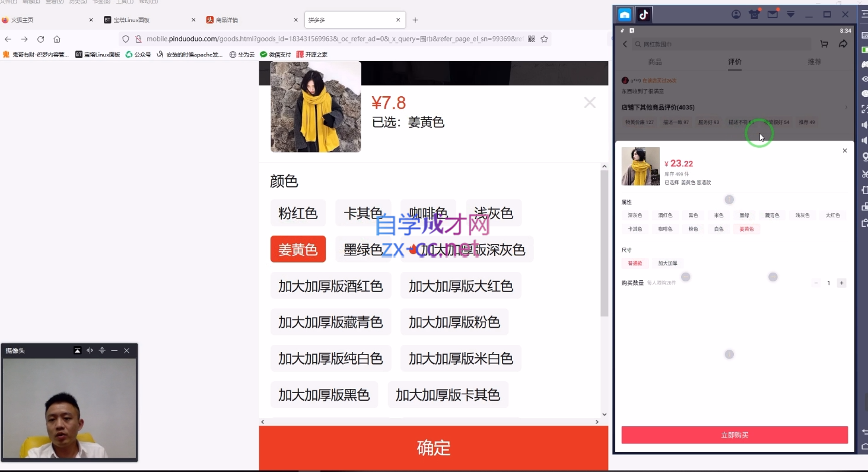Close the Pinduoduo color selection sheet
Viewport: 868px width, 472px height.
click(x=590, y=103)
